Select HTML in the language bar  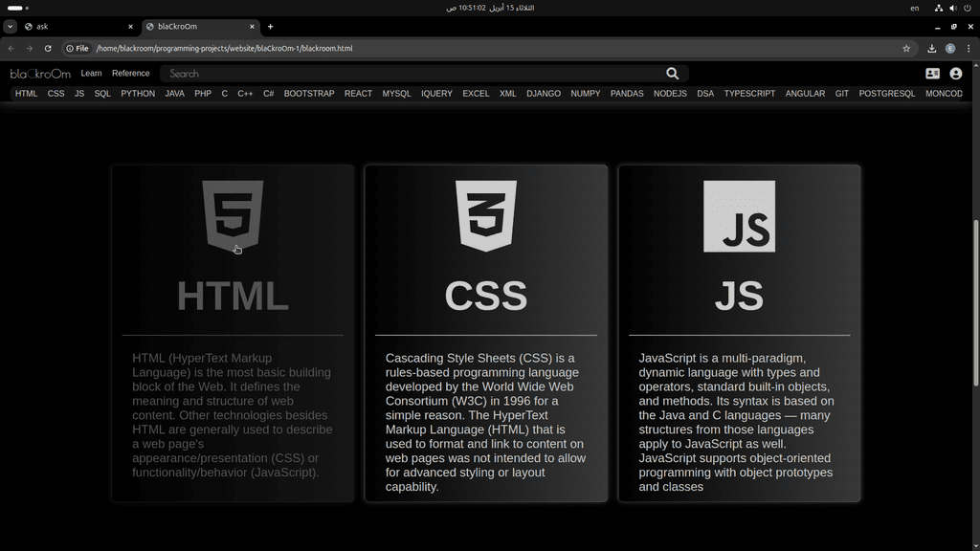click(x=26, y=94)
